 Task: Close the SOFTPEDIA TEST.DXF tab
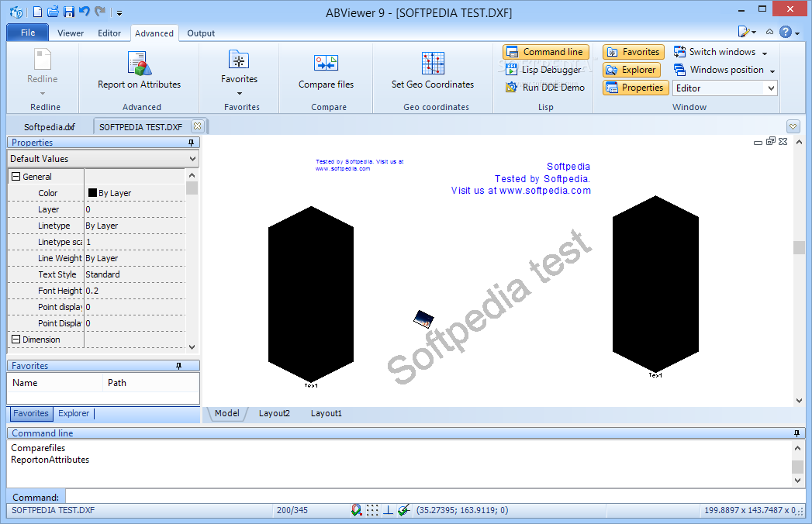[197, 126]
